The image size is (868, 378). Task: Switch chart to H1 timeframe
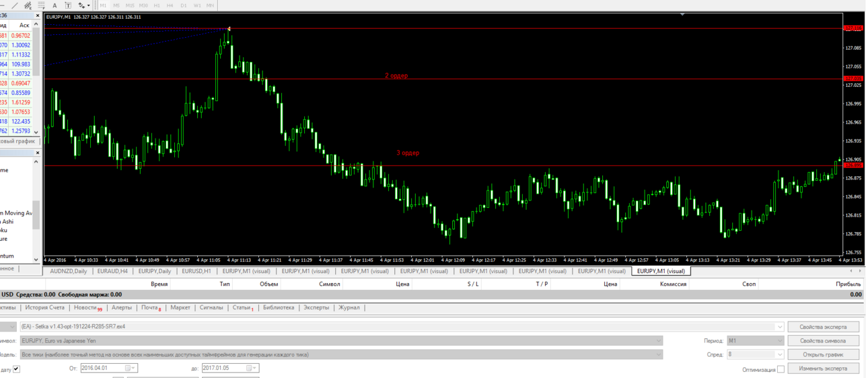click(x=157, y=5)
